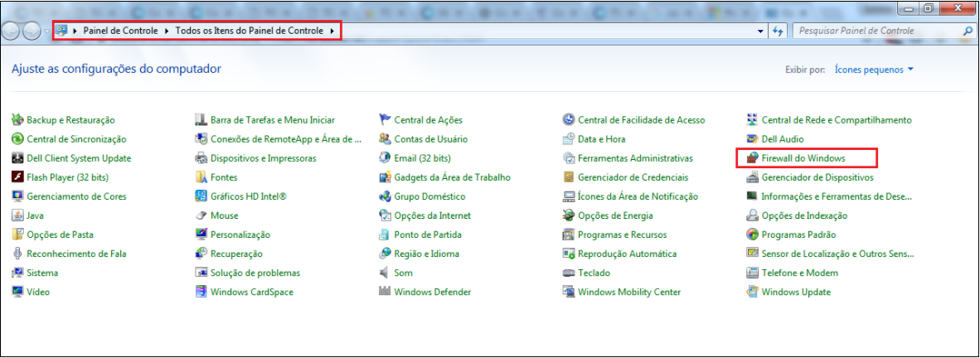Viewport: 980px width, 358px height.
Task: Open the Gerenciamento de Cores link
Action: coord(77,196)
